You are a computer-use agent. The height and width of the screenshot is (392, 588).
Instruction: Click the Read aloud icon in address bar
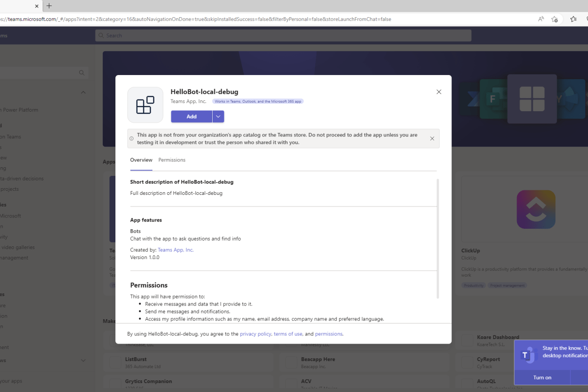coord(541,19)
